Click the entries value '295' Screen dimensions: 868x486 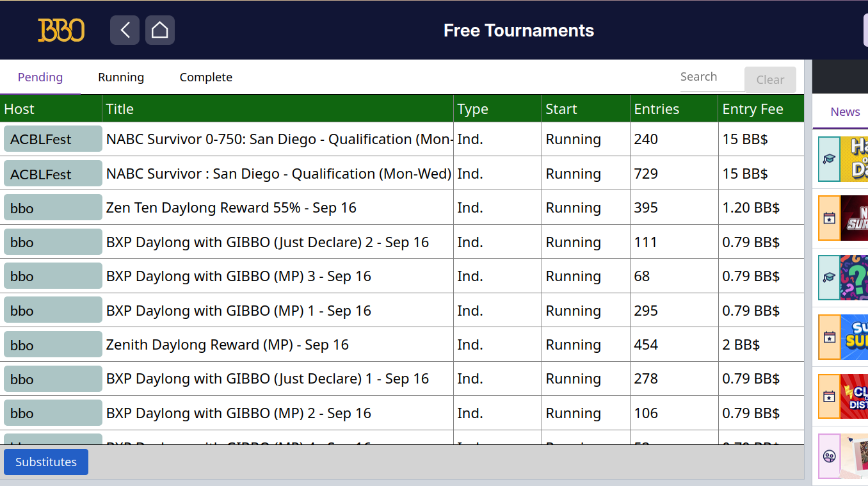point(646,311)
